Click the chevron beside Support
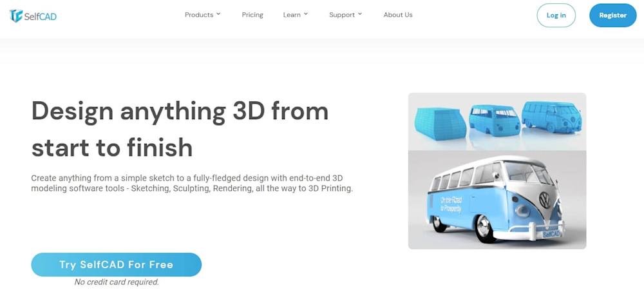This screenshot has width=644, height=292. coord(360,14)
